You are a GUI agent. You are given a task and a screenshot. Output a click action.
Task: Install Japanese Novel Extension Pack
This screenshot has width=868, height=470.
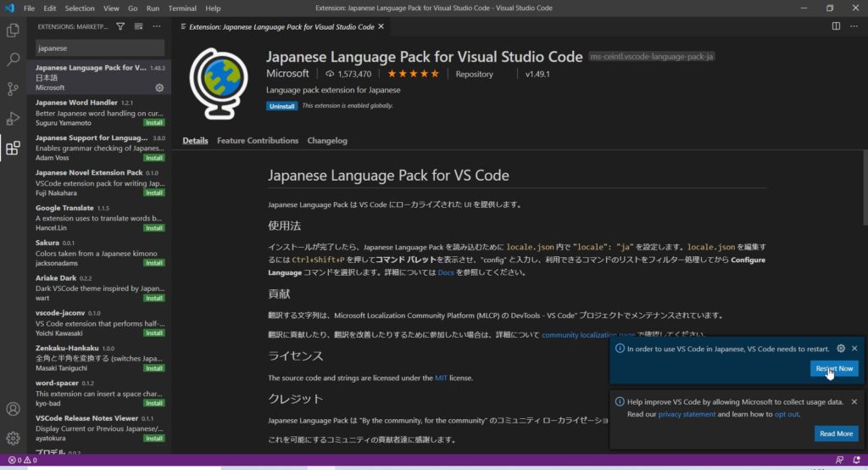[154, 193]
